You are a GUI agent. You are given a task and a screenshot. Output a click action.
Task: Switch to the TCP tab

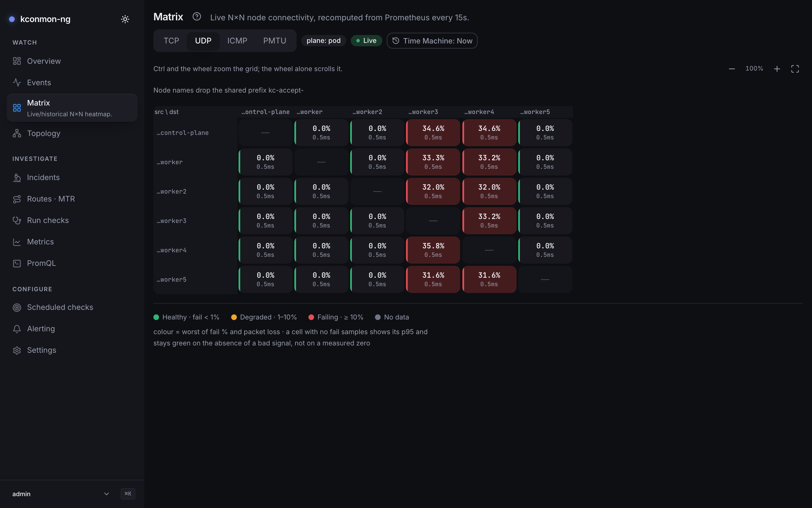click(x=171, y=41)
